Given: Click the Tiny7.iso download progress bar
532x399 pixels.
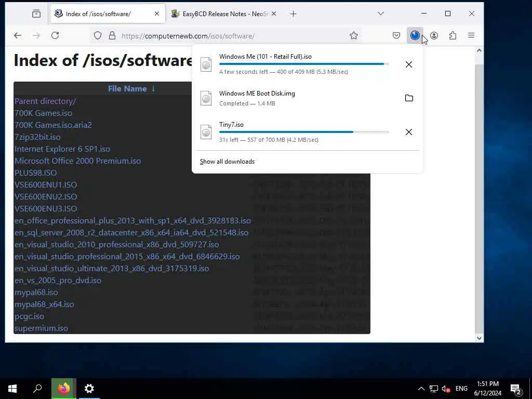Looking at the screenshot, I should coord(304,131).
